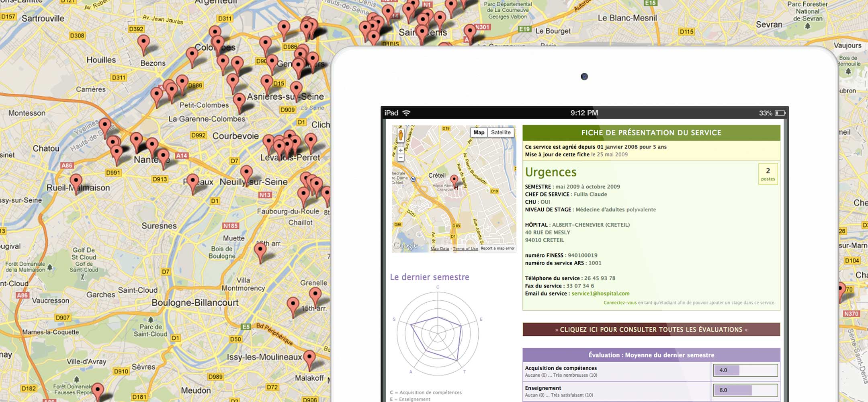This screenshot has width=868, height=402.
Task: Zoom in on the Créteil mini map
Action: [401, 150]
